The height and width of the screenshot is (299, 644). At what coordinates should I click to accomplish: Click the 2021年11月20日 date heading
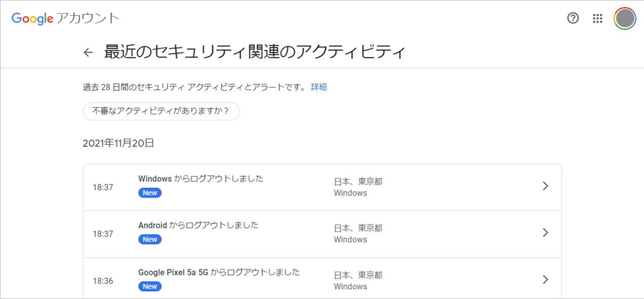click(119, 143)
